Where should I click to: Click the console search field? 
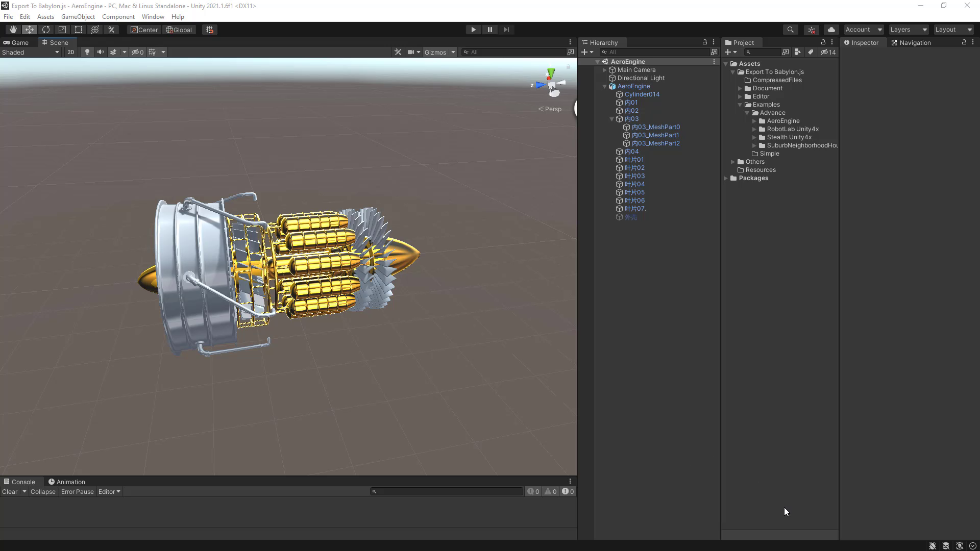coord(447,491)
